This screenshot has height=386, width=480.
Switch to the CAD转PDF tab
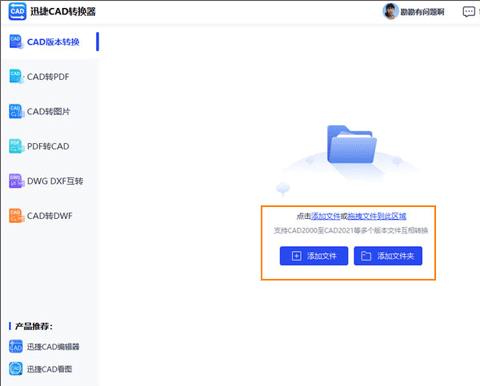[50, 77]
